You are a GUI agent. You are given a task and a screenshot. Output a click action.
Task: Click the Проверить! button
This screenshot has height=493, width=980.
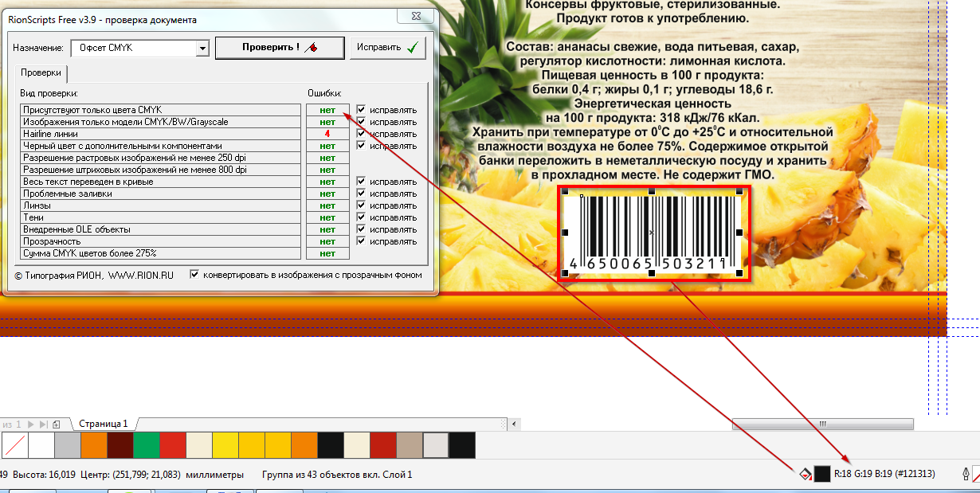tap(280, 48)
